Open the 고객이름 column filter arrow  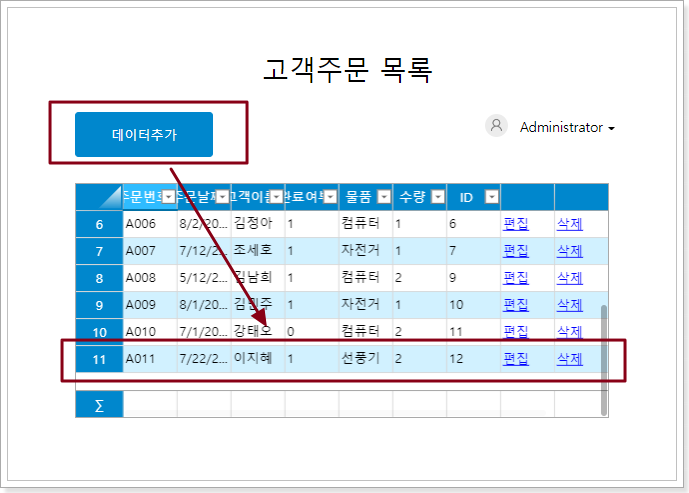(x=276, y=197)
